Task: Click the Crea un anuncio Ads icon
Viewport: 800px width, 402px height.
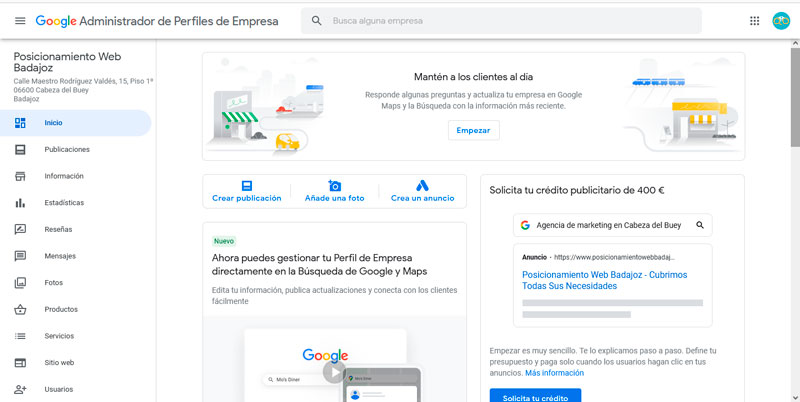Action: (422, 186)
